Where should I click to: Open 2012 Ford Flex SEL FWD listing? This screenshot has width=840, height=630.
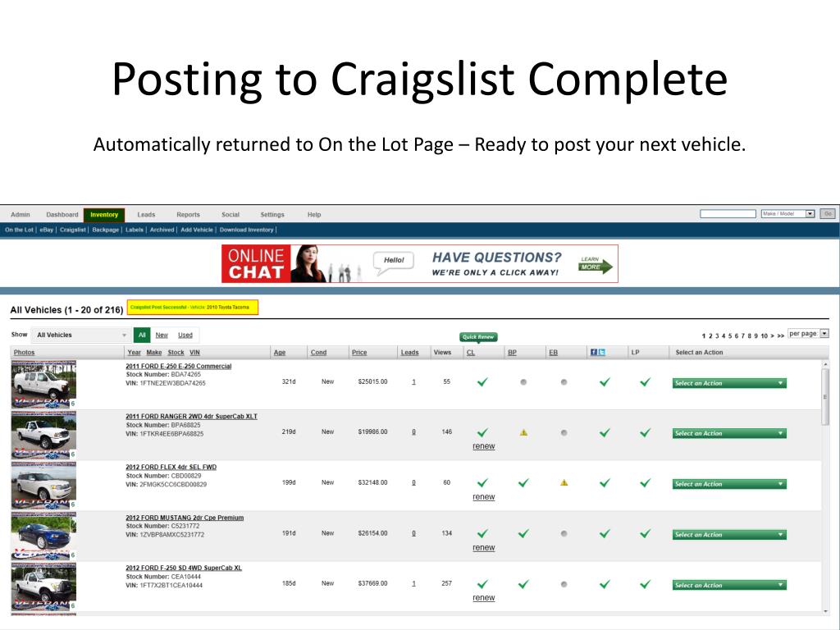coord(171,467)
